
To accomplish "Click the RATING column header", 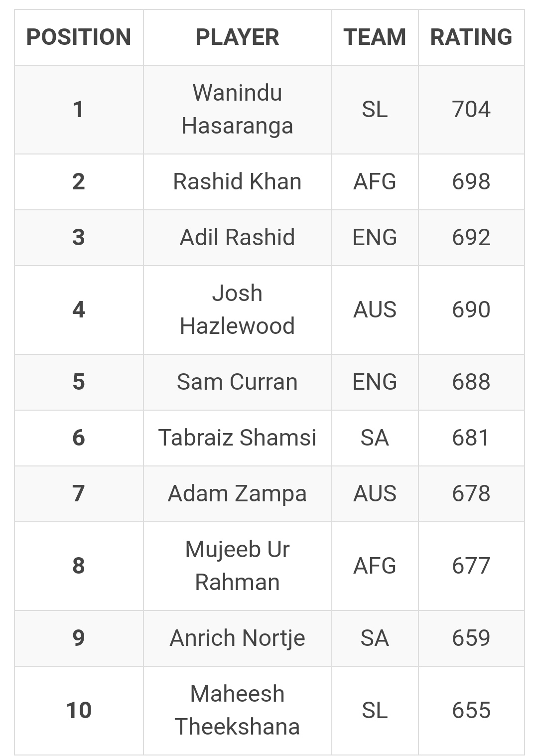I will (471, 37).
